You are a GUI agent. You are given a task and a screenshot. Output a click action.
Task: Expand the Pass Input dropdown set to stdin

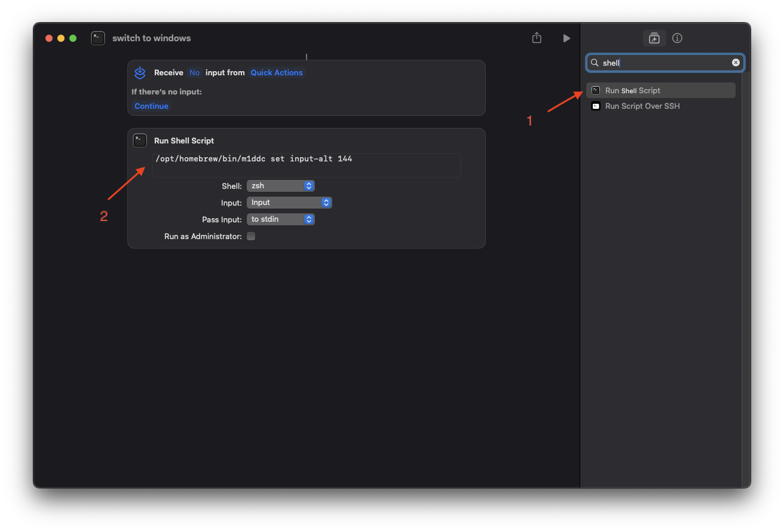click(x=280, y=219)
